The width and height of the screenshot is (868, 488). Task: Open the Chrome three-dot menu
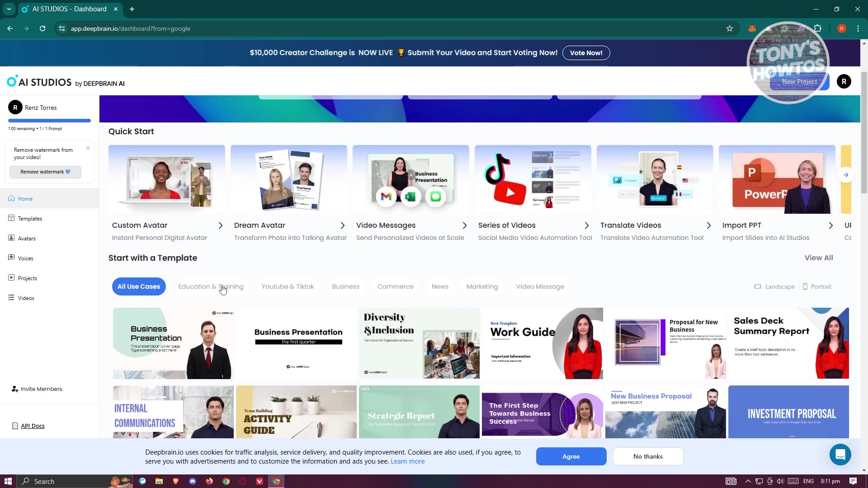[858, 28]
